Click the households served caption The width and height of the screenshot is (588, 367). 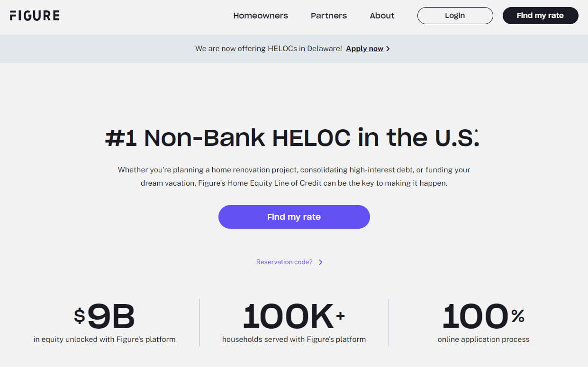coord(294,340)
